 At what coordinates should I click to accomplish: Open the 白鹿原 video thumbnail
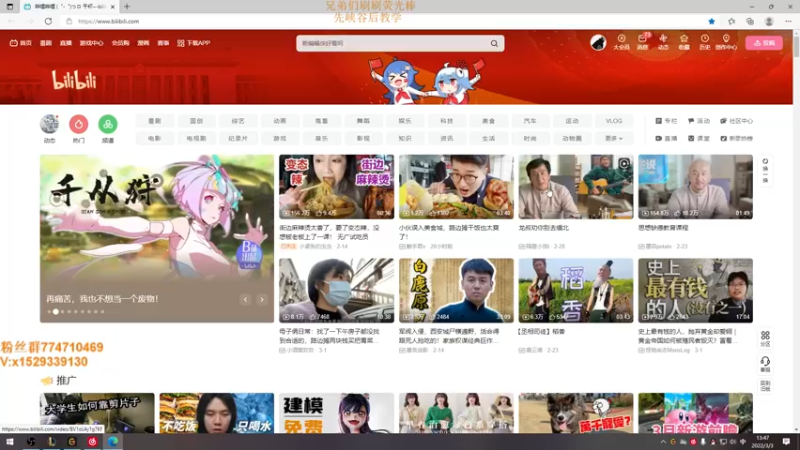tap(456, 290)
